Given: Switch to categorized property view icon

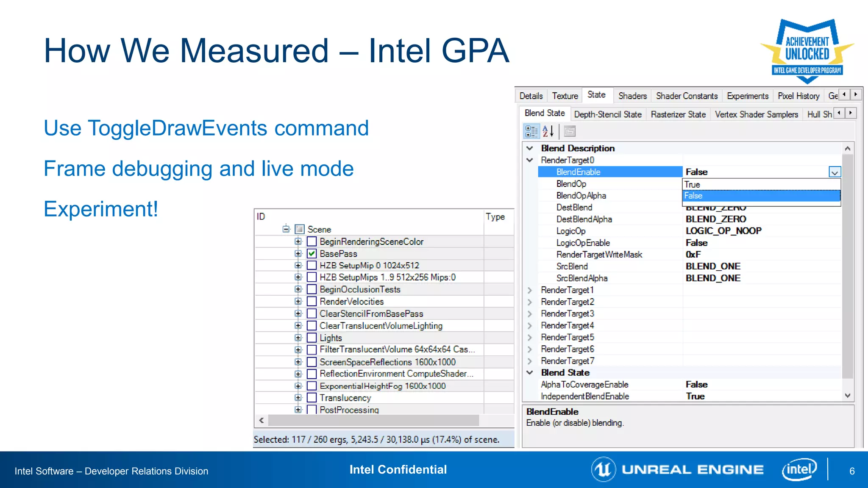Looking at the screenshot, I should coord(531,132).
